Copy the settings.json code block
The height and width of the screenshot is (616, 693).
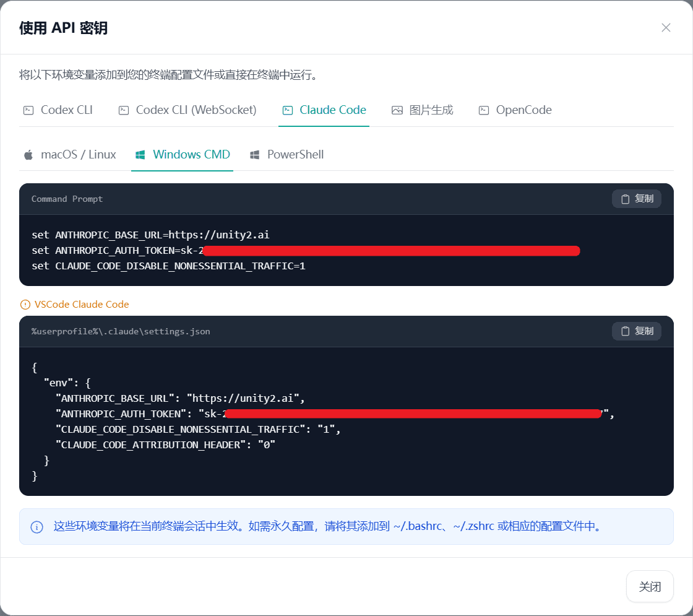(x=637, y=331)
